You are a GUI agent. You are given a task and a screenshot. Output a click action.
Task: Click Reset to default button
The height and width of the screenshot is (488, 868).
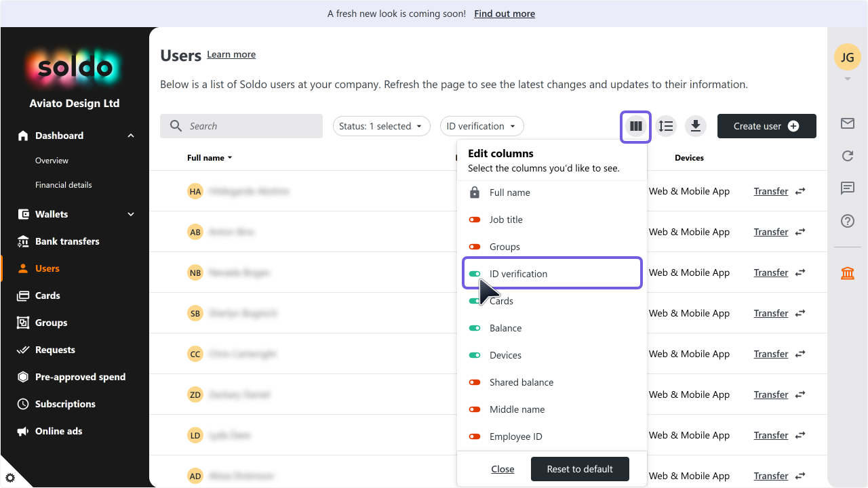click(x=580, y=469)
